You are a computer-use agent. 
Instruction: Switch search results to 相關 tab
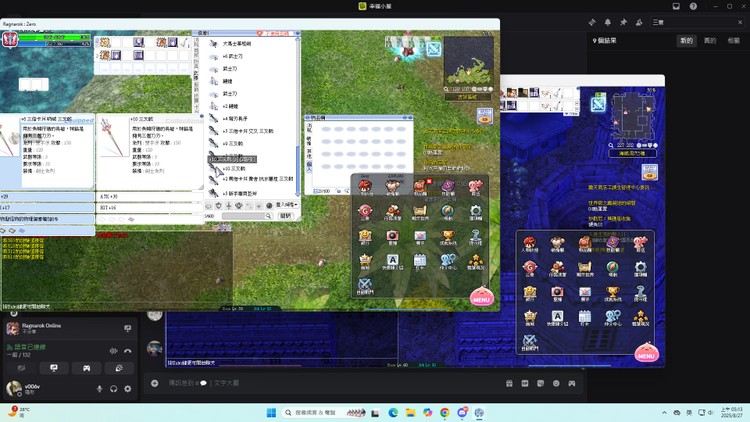pos(734,41)
